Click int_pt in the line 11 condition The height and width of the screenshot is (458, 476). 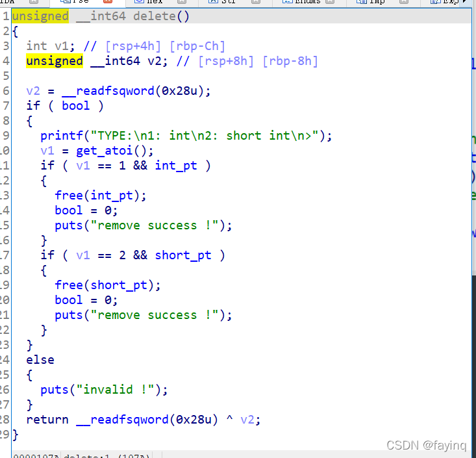[176, 166]
